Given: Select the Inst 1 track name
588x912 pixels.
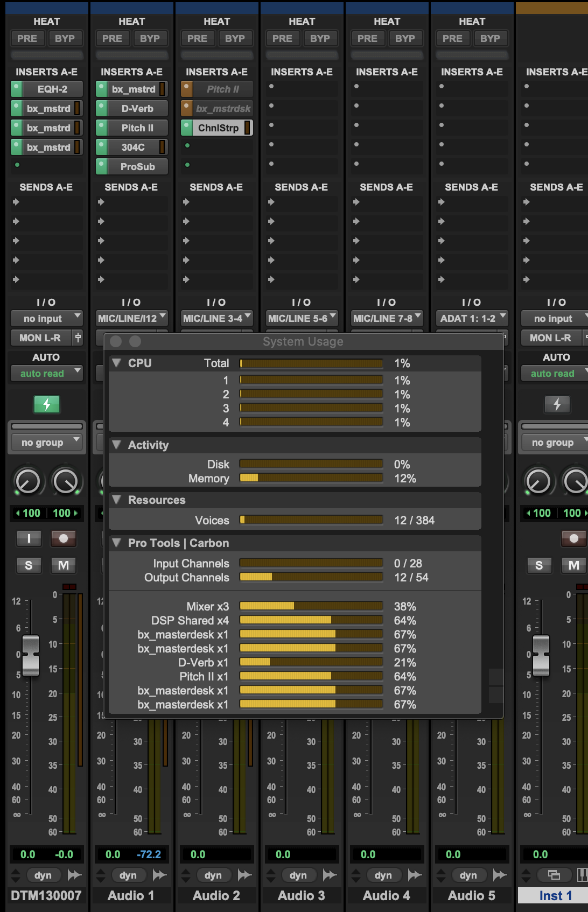Looking at the screenshot, I should coord(555,896).
